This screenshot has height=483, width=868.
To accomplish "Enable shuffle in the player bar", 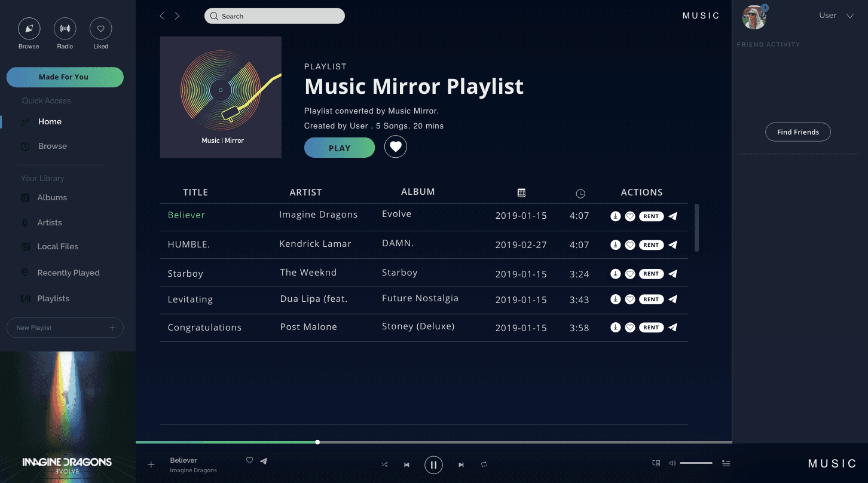I will tap(384, 464).
